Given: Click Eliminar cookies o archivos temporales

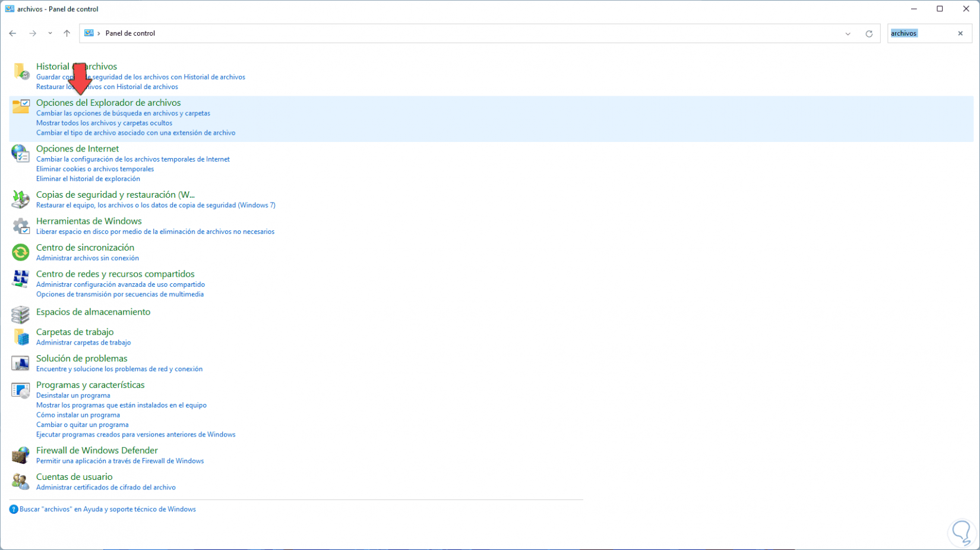Looking at the screenshot, I should 95,169.
